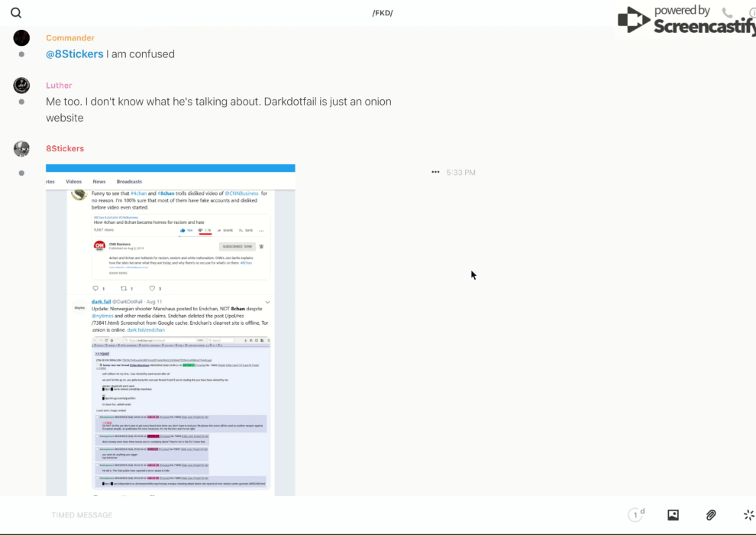The width and height of the screenshot is (756, 535).
Task: Click the Commander username label
Action: pyautogui.click(x=70, y=38)
